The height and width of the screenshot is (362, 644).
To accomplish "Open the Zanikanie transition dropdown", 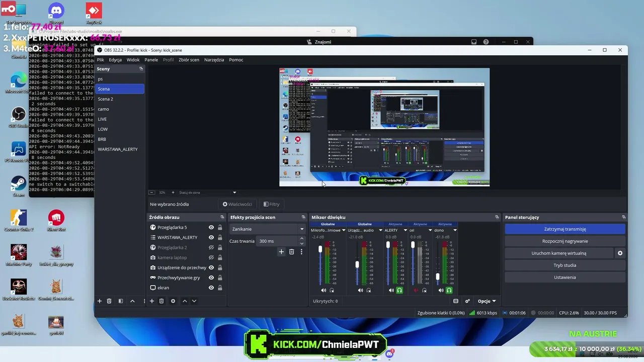I will click(x=268, y=229).
